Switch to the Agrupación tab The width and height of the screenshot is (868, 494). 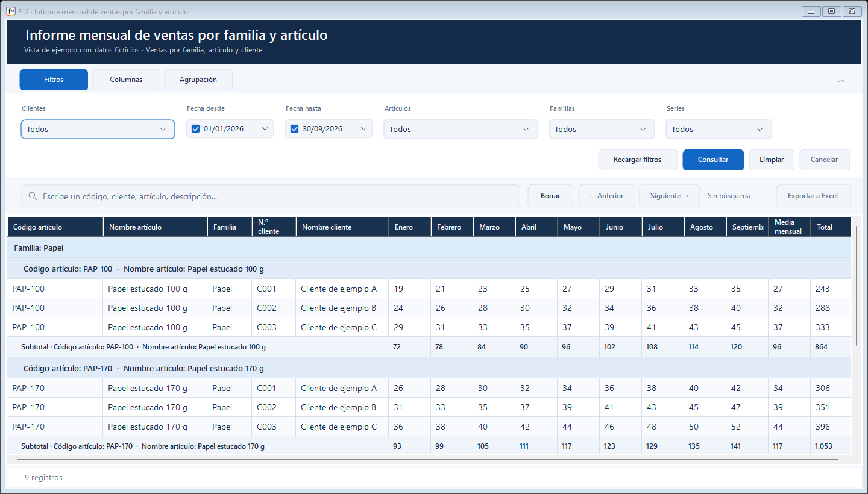click(198, 80)
